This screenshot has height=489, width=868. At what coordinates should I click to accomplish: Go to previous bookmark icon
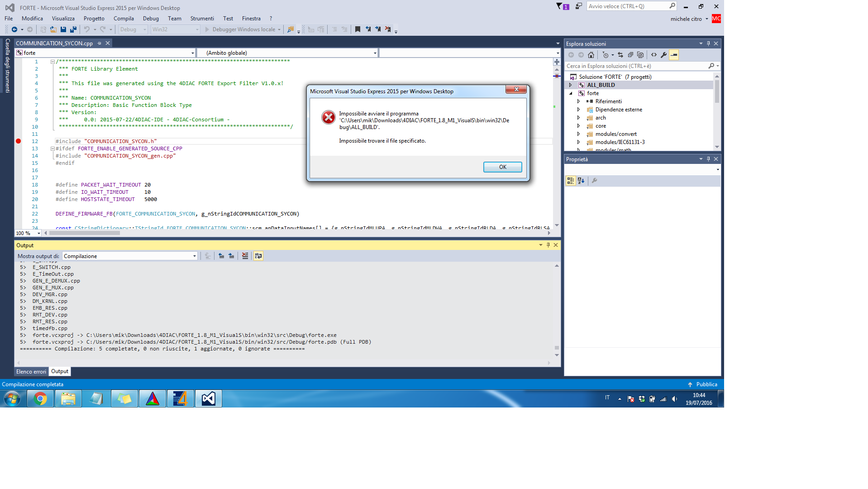click(x=368, y=29)
